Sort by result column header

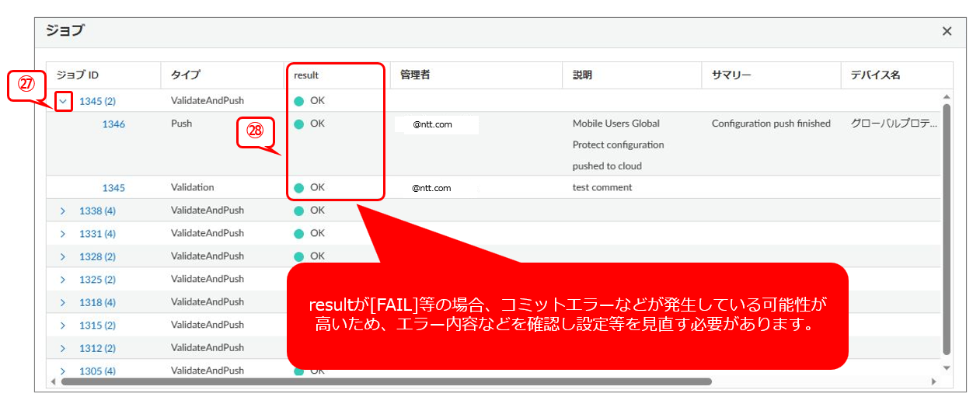coord(306,75)
